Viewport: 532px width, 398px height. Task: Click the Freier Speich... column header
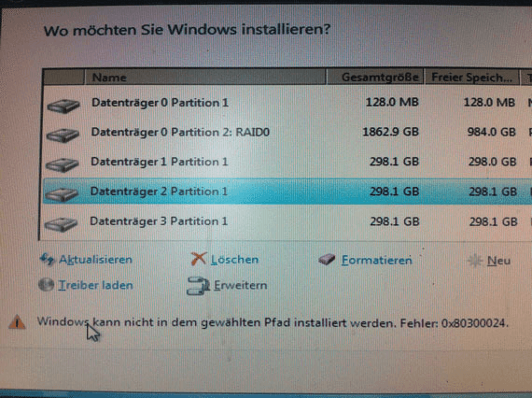coord(472,78)
